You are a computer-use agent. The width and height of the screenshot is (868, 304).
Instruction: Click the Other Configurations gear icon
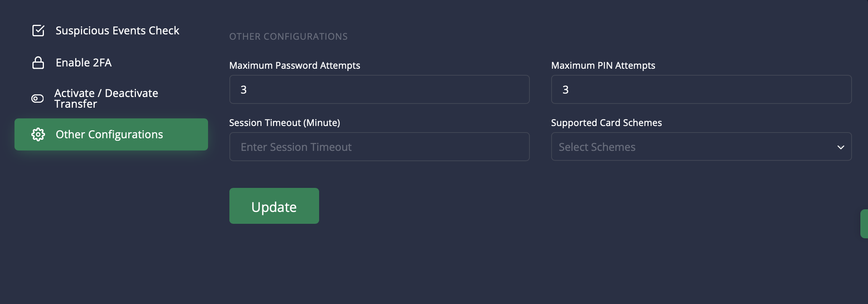[x=38, y=134]
